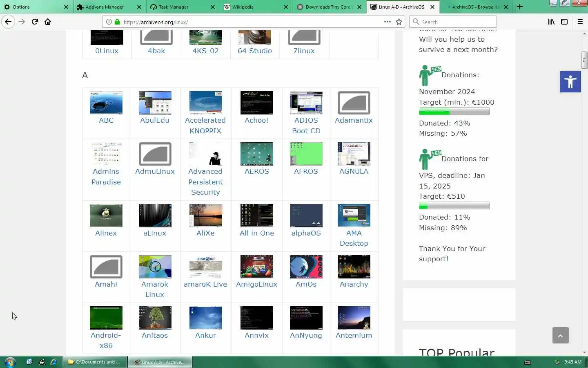Click the Anarchy thumbnail image
Image resolution: width=588 pixels, height=368 pixels.
pos(354,267)
